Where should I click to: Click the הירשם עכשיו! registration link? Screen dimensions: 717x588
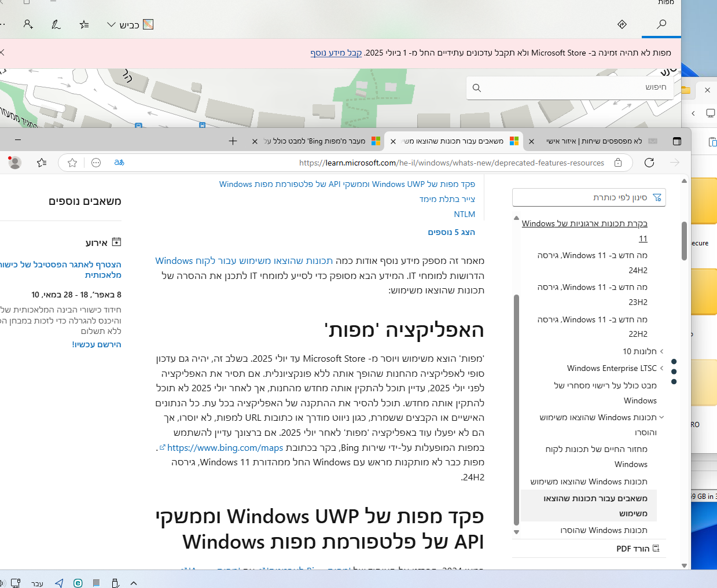pyautogui.click(x=97, y=344)
